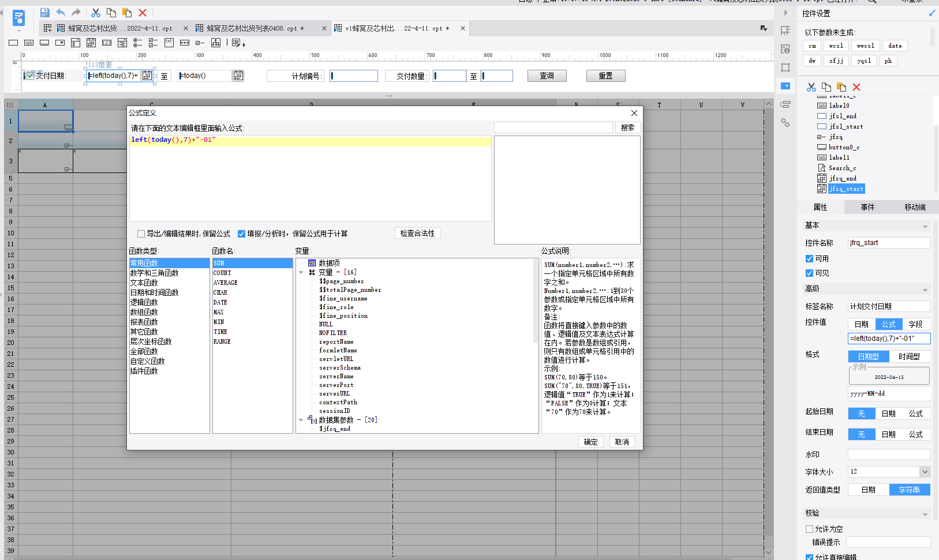
Task: Insert a button widget from widget toolbar
Action: tap(44, 43)
